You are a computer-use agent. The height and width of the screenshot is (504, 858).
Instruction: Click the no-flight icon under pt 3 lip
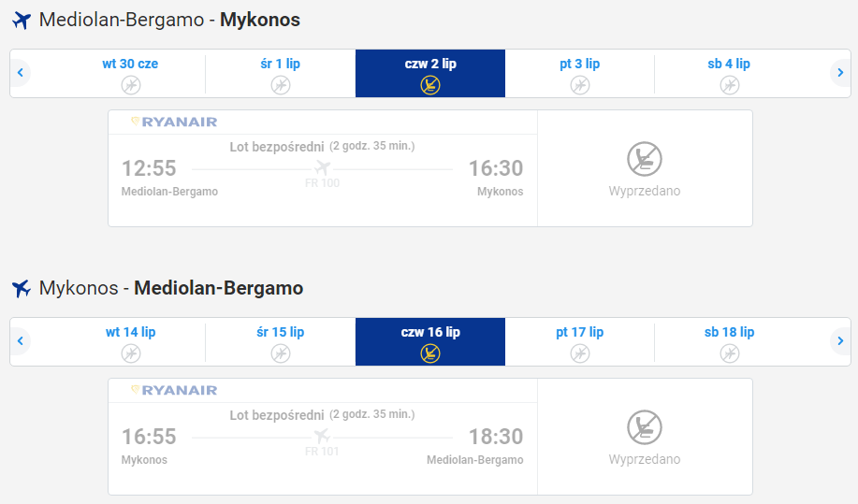[x=580, y=85]
